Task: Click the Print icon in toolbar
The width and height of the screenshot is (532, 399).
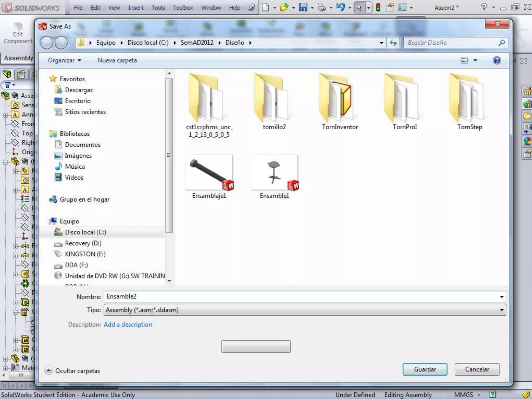Action: [x=322, y=7]
